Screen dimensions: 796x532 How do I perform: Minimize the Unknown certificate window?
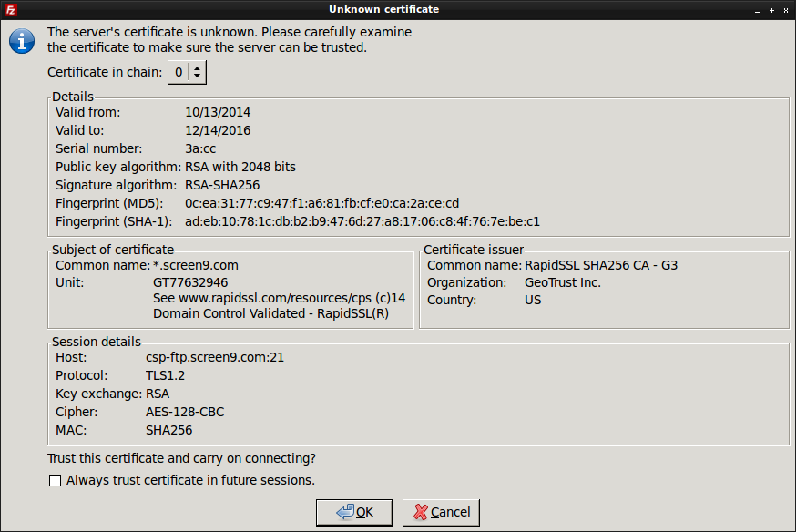(x=757, y=10)
